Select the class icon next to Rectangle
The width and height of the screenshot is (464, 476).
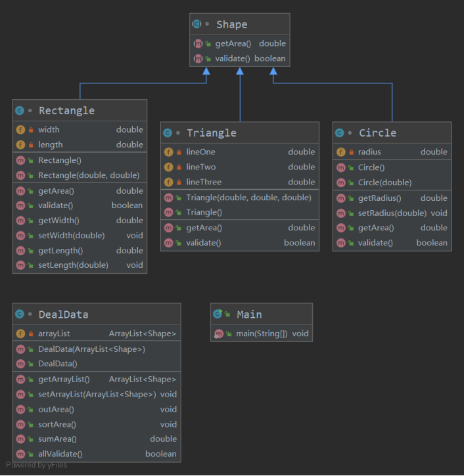point(20,110)
